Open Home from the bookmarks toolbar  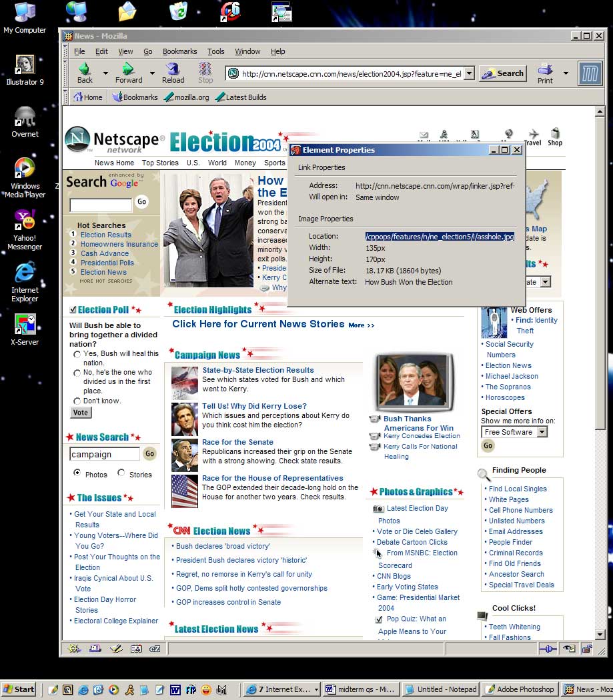[x=88, y=97]
